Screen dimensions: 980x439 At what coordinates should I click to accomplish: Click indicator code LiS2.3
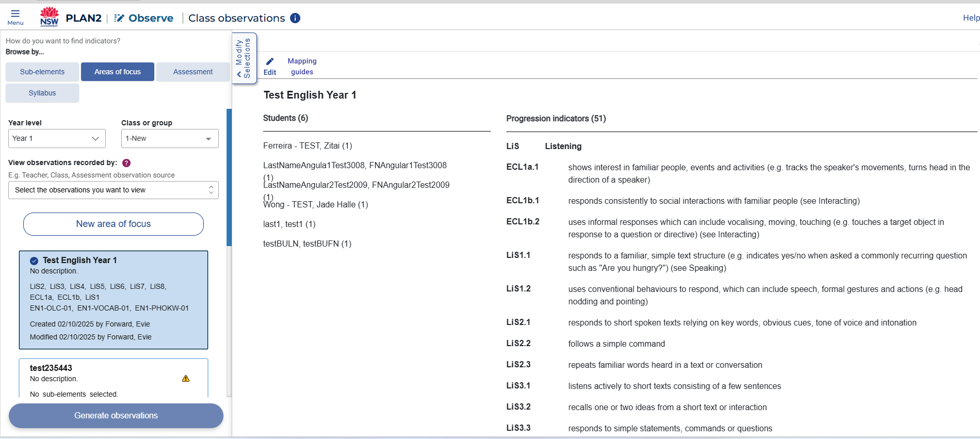(518, 365)
